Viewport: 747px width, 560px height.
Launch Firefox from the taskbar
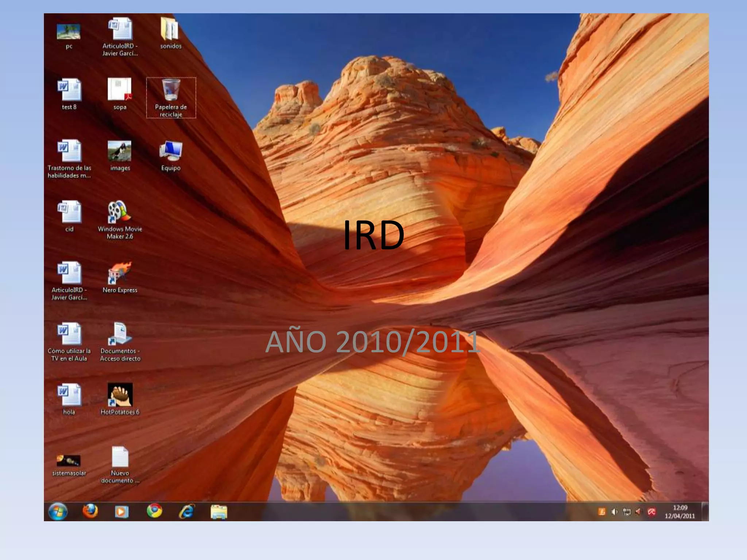(x=90, y=511)
